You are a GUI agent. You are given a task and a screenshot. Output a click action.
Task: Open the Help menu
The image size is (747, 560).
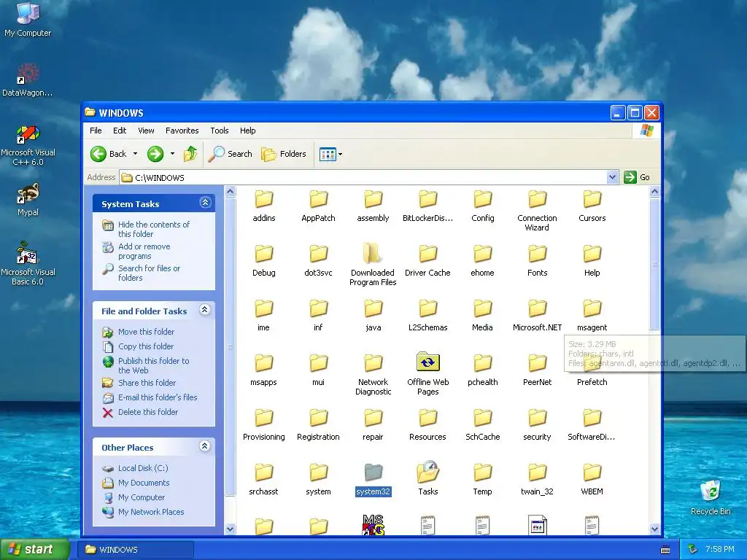tap(248, 131)
